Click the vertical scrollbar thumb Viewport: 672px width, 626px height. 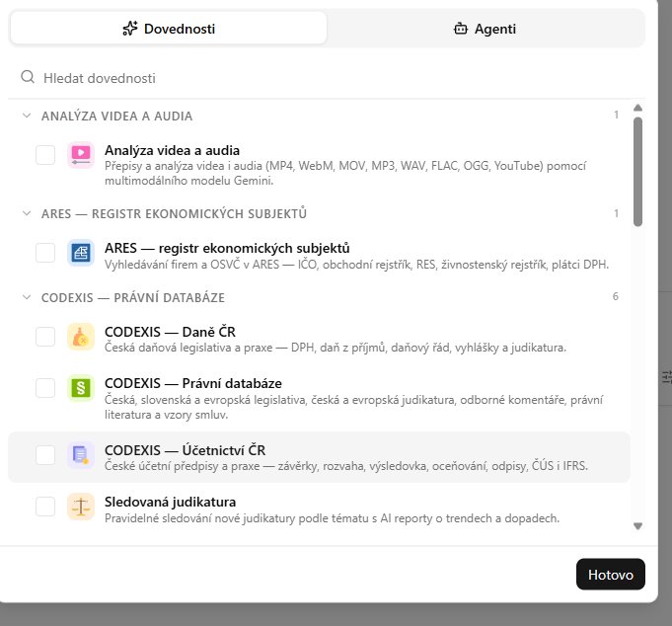pos(637,172)
